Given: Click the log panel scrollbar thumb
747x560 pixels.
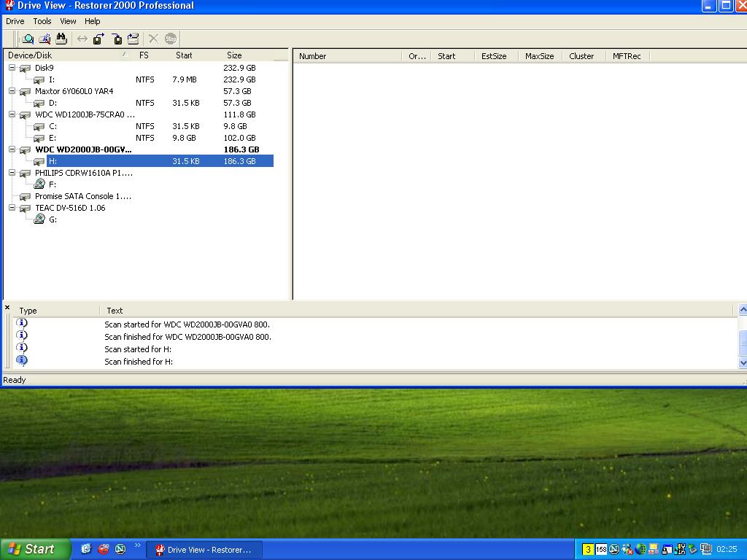Looking at the screenshot, I should click(x=742, y=343).
